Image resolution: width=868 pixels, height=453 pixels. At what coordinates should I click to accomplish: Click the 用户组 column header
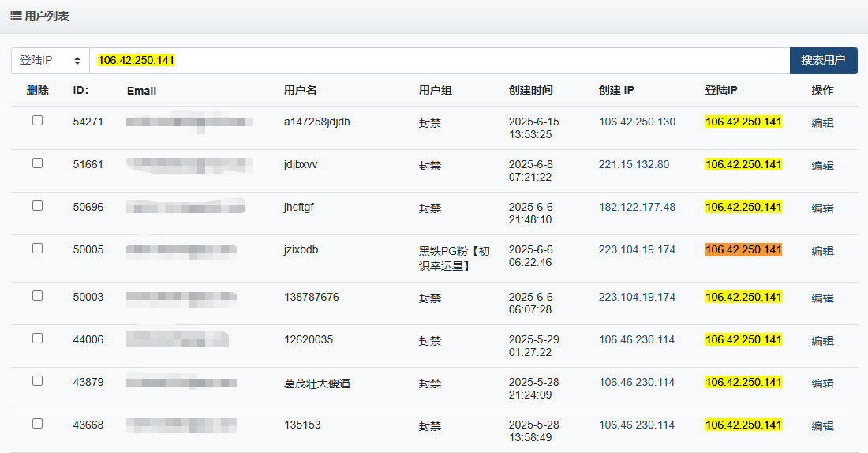tap(435, 91)
